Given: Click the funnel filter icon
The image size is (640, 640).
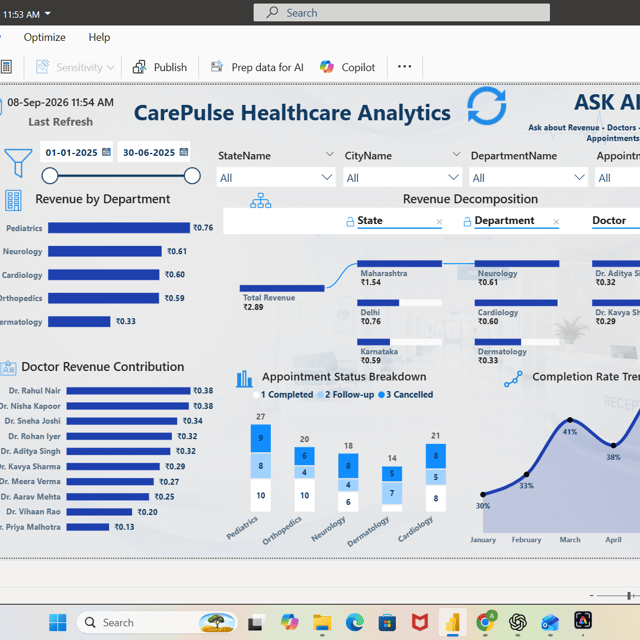Looking at the screenshot, I should [x=18, y=162].
